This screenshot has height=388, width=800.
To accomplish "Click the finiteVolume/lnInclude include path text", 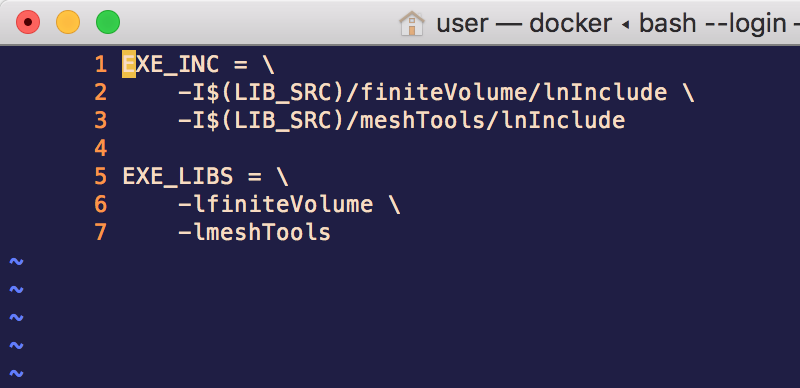I will 514,92.
